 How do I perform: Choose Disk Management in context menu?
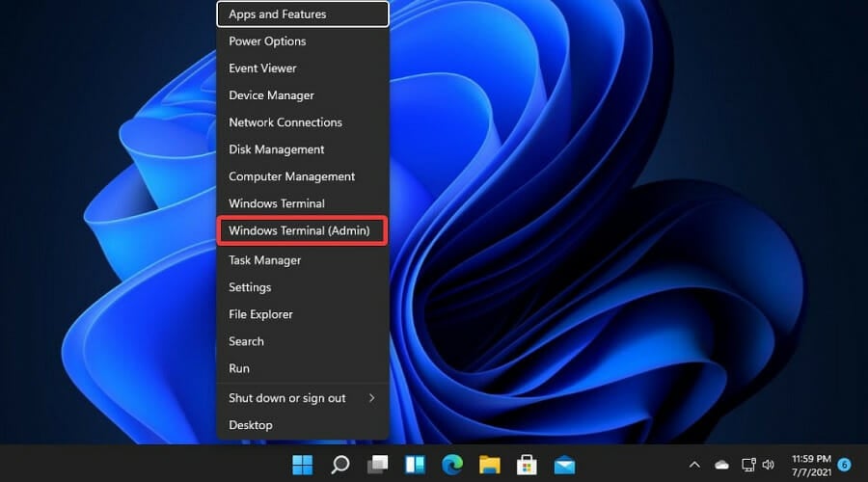[x=276, y=149]
